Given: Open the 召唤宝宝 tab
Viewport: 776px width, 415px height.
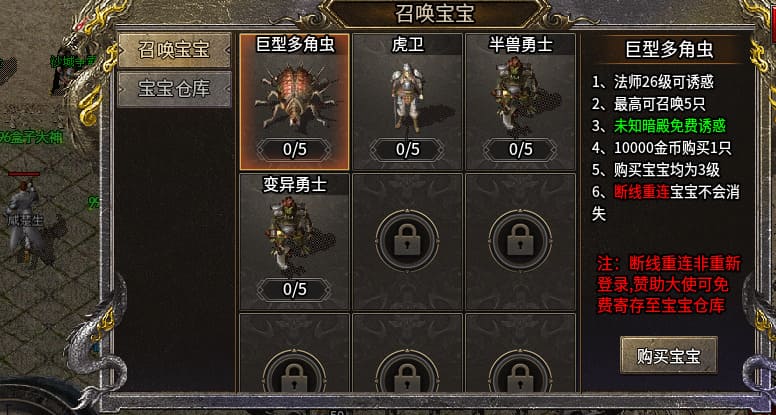Looking at the screenshot, I should [174, 50].
